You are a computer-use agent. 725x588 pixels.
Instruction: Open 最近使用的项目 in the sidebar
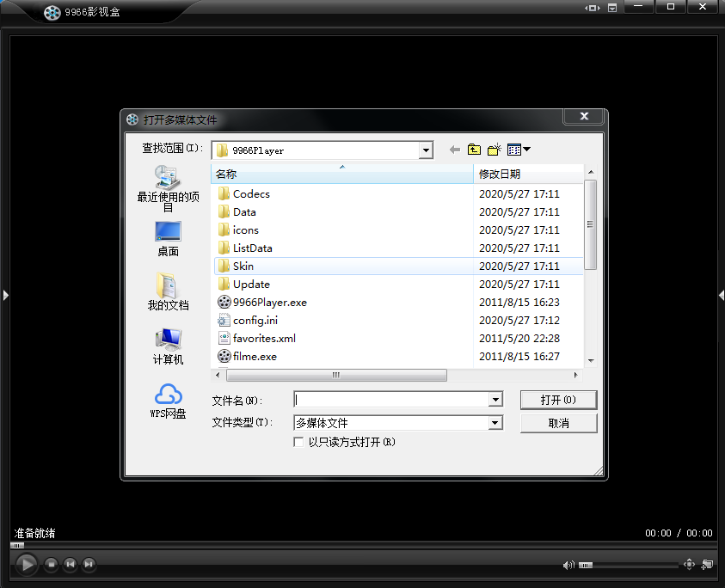[168, 188]
